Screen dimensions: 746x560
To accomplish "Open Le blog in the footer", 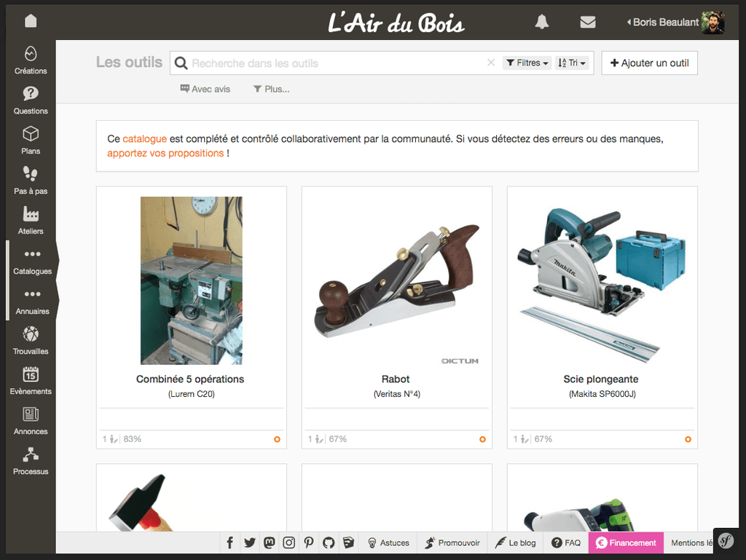I will [x=515, y=543].
